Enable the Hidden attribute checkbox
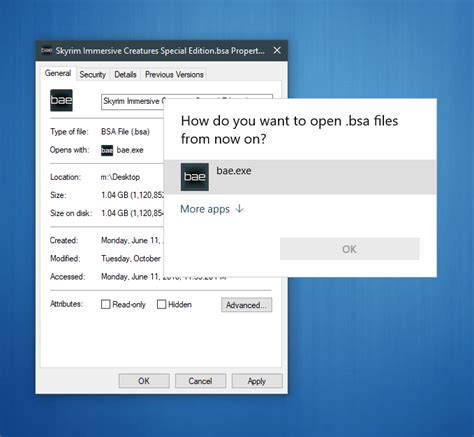Image resolution: width=474 pixels, height=437 pixels. (x=161, y=304)
